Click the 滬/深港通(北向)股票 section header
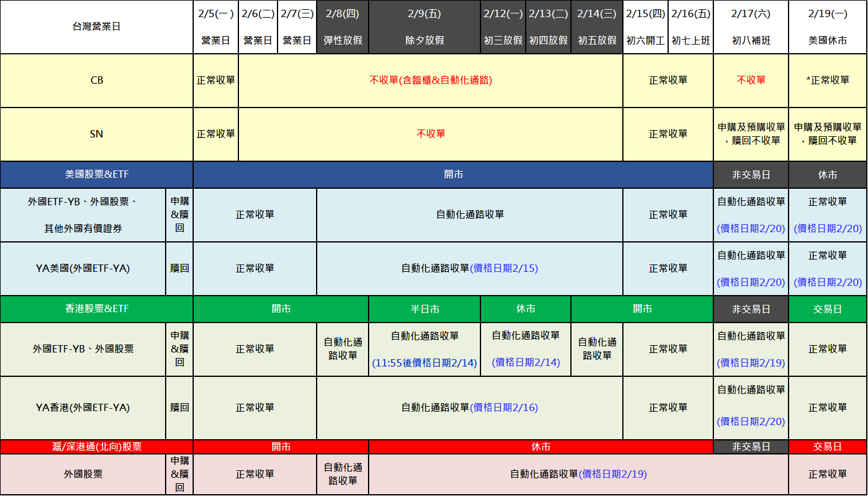The width and height of the screenshot is (868, 496). point(97,447)
